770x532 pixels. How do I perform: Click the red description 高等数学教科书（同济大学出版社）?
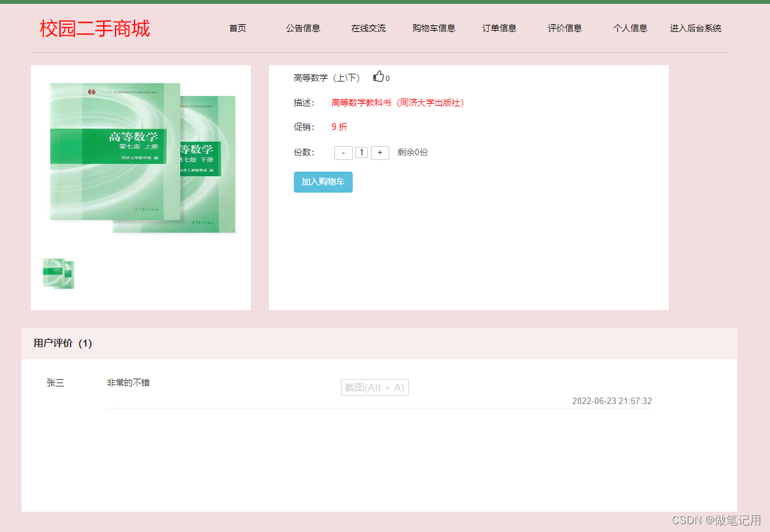coord(398,102)
